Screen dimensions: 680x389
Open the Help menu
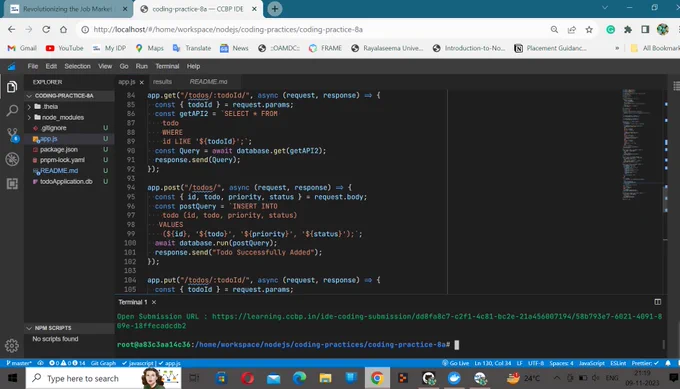193,66
